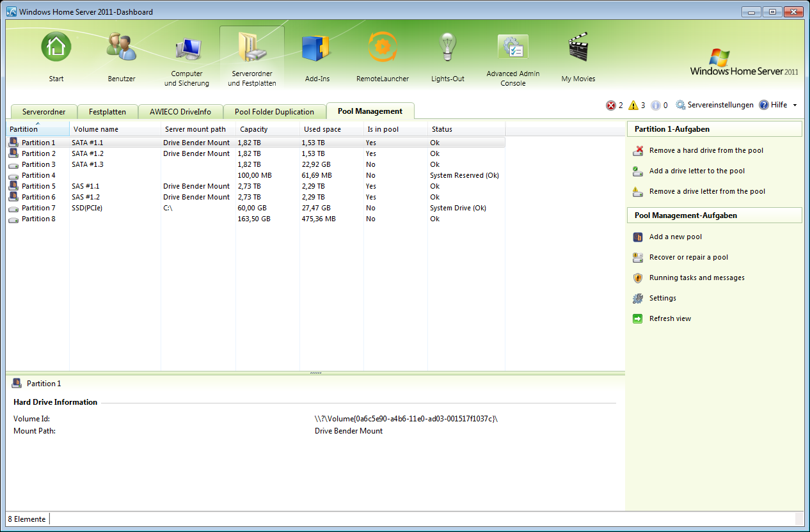Click Add a drive letter to the pool
This screenshot has height=532, width=810.
pos(697,171)
